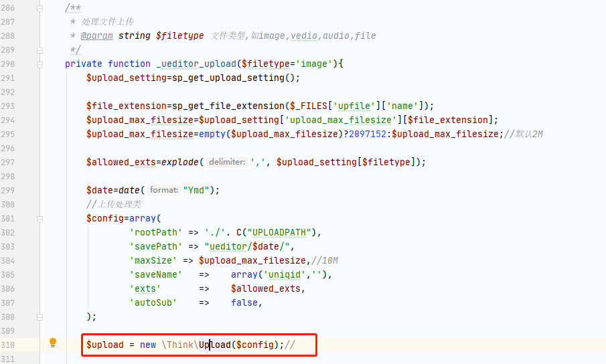
Task: Click line number 310 in gutter
Action: point(8,345)
